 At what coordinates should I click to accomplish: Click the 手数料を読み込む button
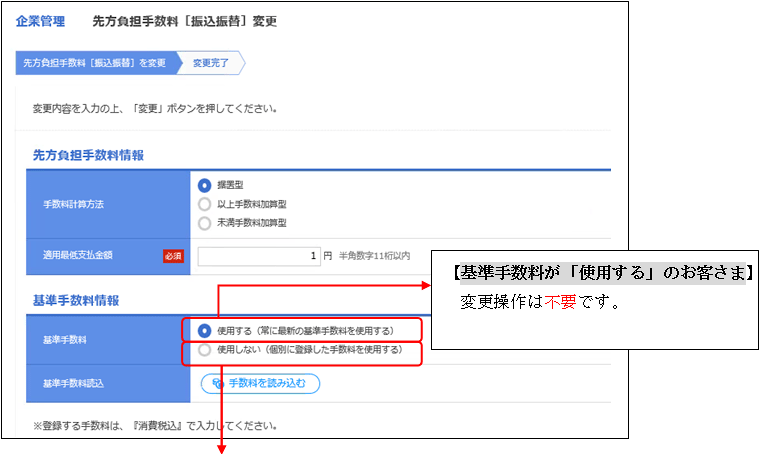point(260,383)
